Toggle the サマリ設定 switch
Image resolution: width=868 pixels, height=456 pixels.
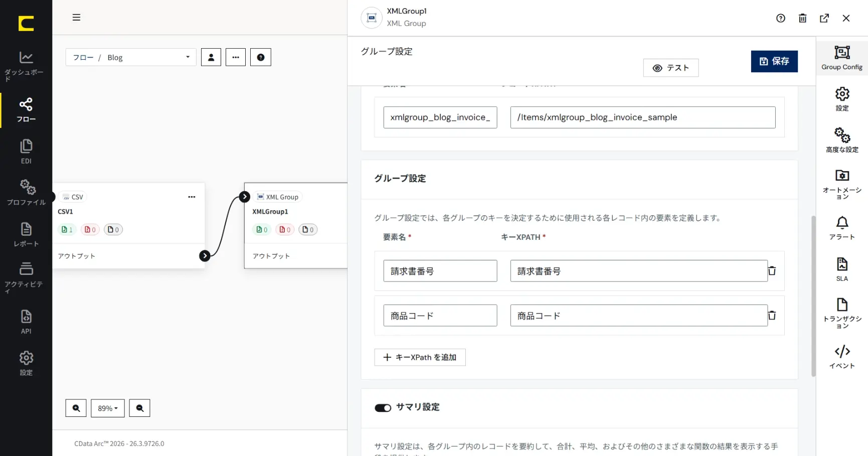(383, 408)
